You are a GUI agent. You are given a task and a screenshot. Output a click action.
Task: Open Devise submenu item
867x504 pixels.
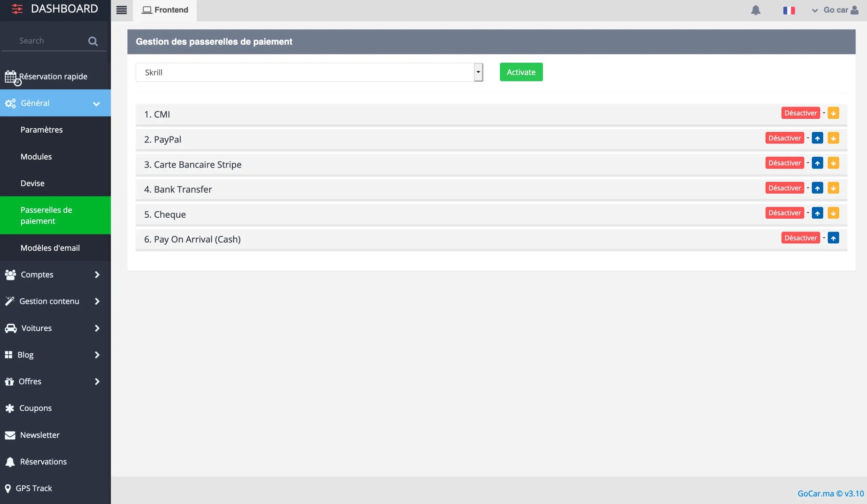tap(55, 183)
